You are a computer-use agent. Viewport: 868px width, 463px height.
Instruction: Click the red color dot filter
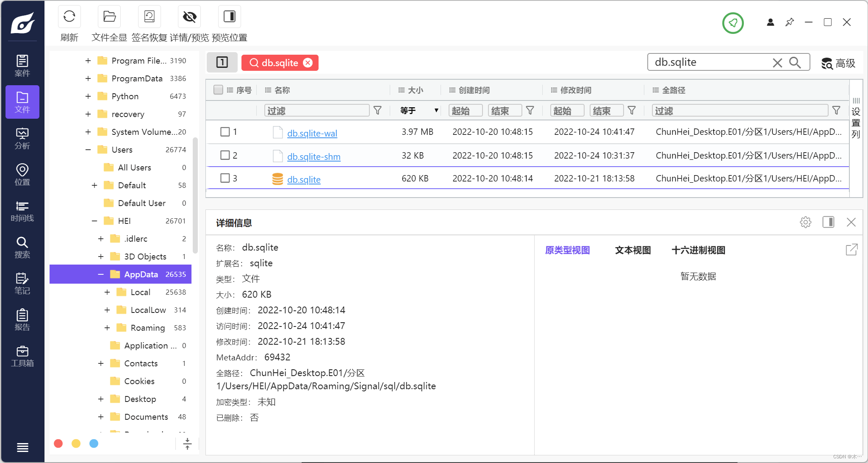pyautogui.click(x=58, y=443)
